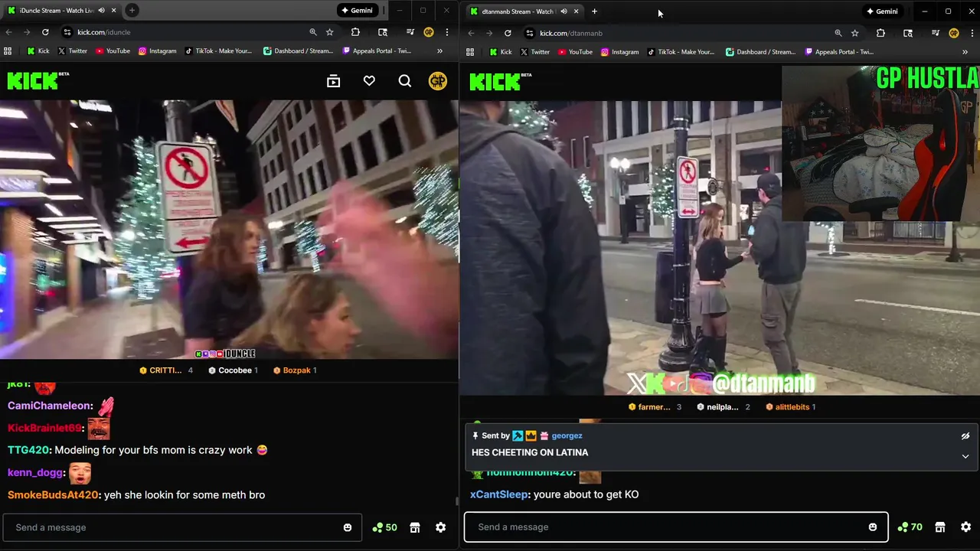Focus the iDuncle chat message input
This screenshot has width=980, height=551.
click(182, 527)
